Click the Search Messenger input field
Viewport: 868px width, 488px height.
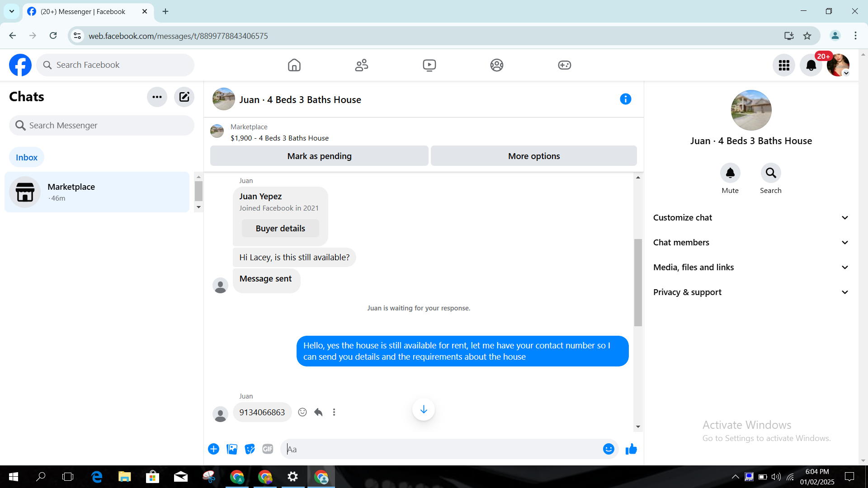tap(102, 125)
